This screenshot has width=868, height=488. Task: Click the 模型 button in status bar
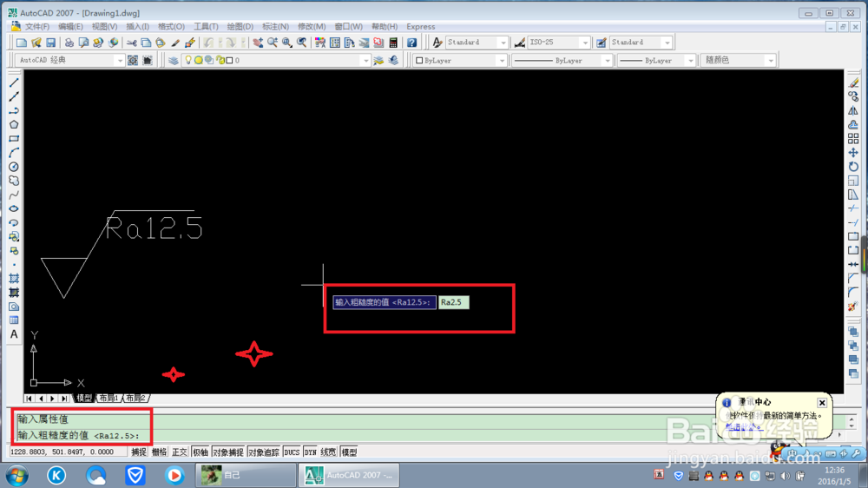pyautogui.click(x=349, y=452)
